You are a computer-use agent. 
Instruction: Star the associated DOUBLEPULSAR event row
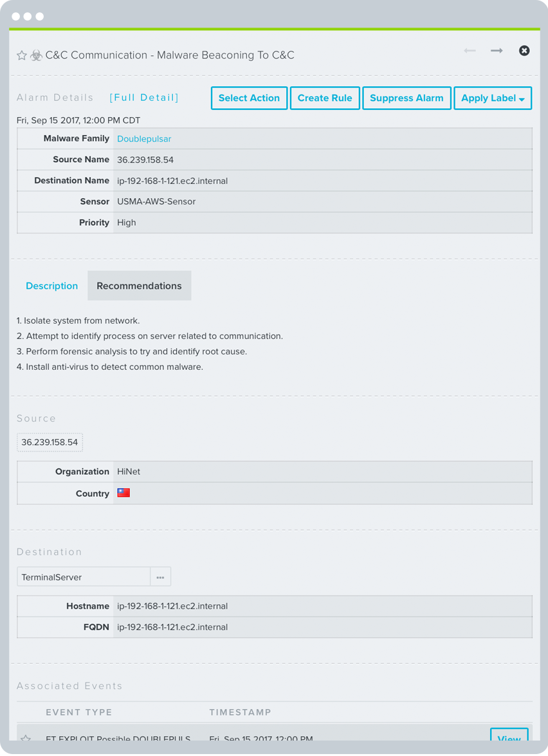click(x=26, y=739)
